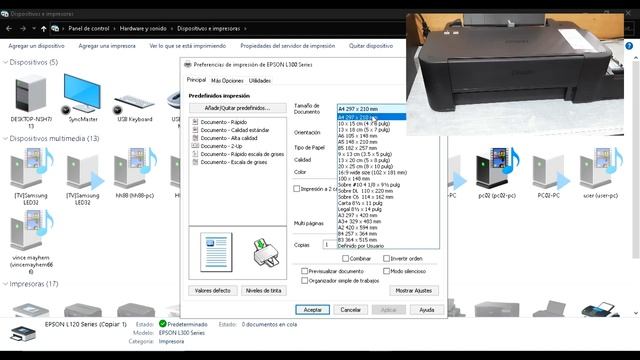Collapse the Dispositivos (5) group
Screen dimensions: 640x360
5,62
